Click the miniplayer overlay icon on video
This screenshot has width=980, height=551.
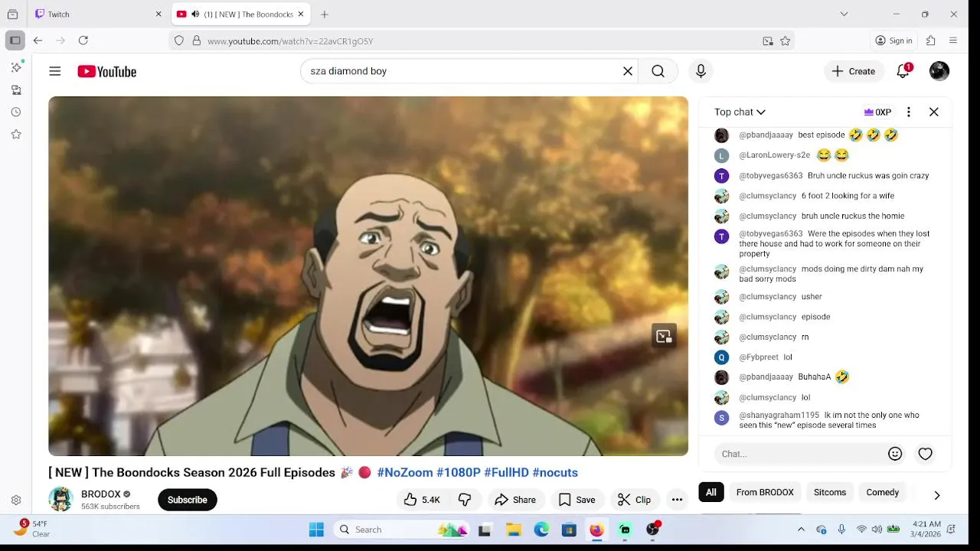click(x=664, y=336)
